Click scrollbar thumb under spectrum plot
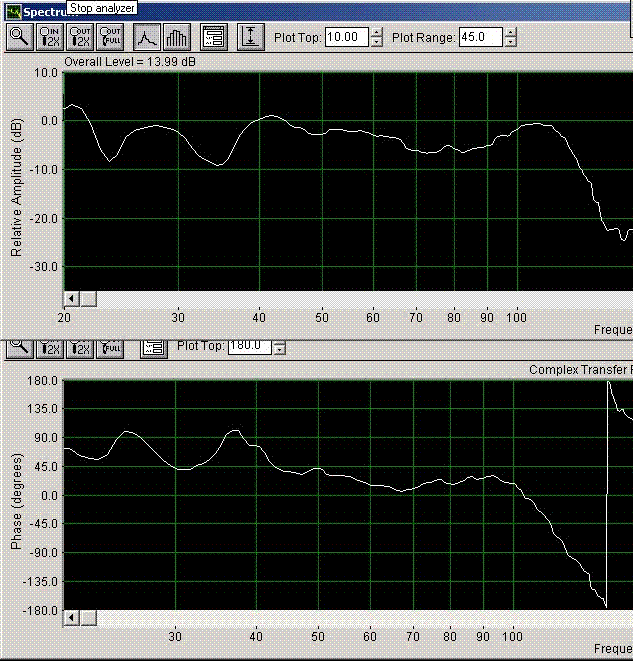 [89, 299]
